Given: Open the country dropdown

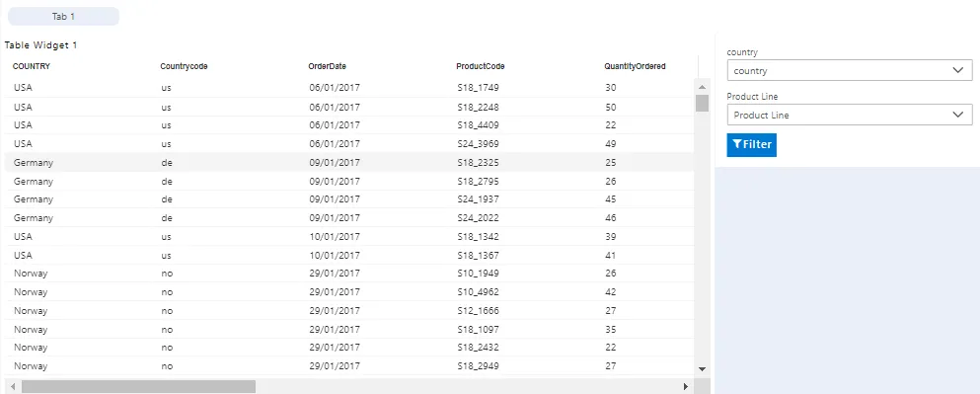Looking at the screenshot, I should tap(850, 71).
